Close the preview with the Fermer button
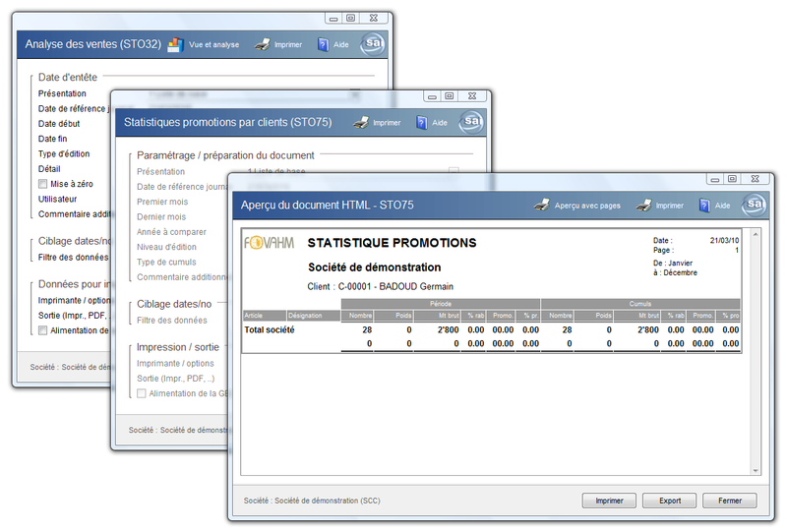The image size is (787, 532). 729,501
